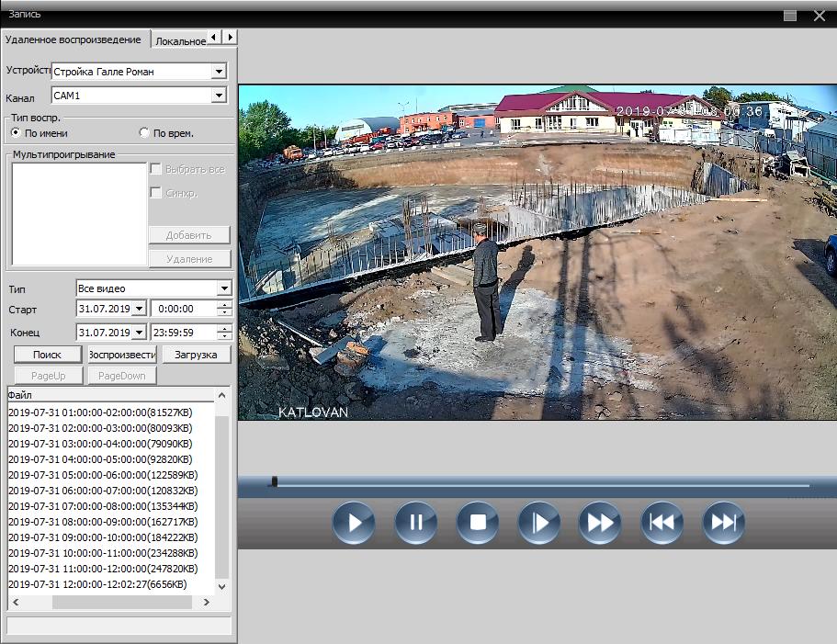Enable the 'Выбрать все' checkbox
The image size is (837, 644).
[156, 170]
